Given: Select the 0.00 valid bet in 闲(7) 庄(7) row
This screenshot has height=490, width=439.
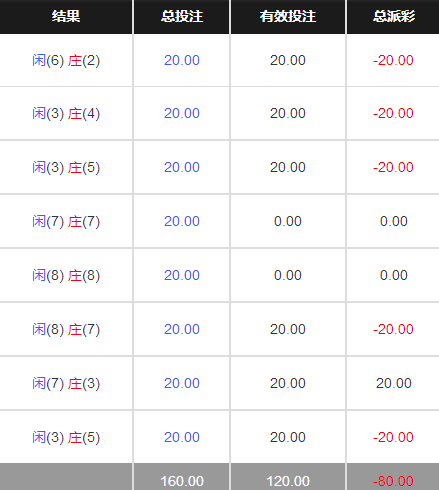Looking at the screenshot, I should tap(288, 221).
